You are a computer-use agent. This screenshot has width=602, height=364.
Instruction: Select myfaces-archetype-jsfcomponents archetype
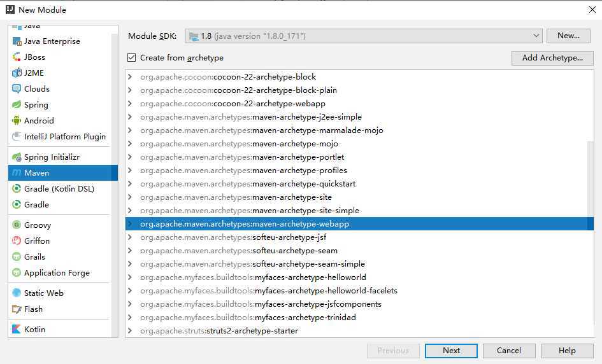click(x=359, y=304)
